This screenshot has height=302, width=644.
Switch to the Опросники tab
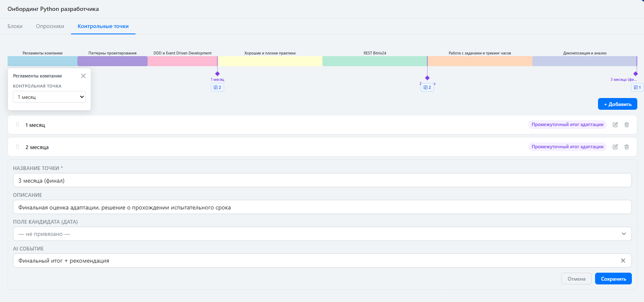point(50,26)
